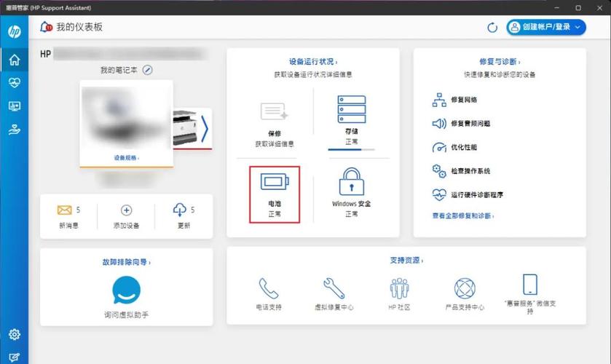Click 询问虚拟助手 label
611x364 pixels.
coord(126,315)
